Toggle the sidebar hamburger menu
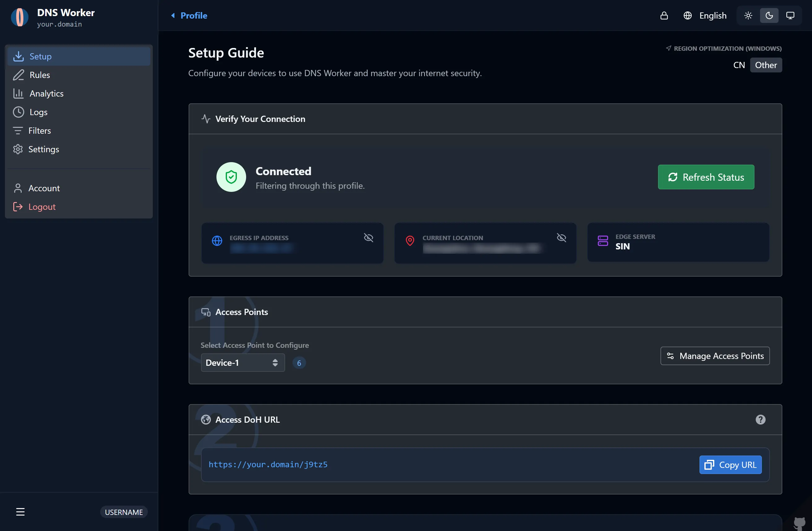 coord(20,512)
